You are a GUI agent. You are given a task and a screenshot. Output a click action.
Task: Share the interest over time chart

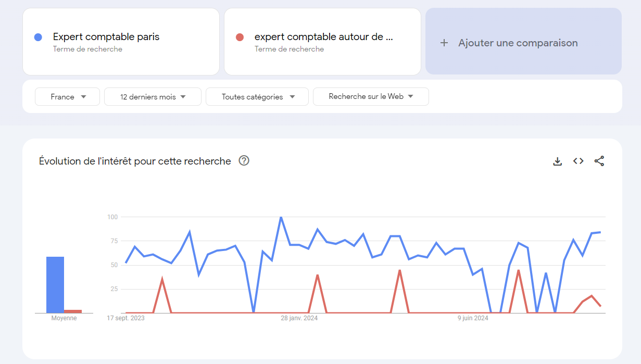[x=599, y=161]
